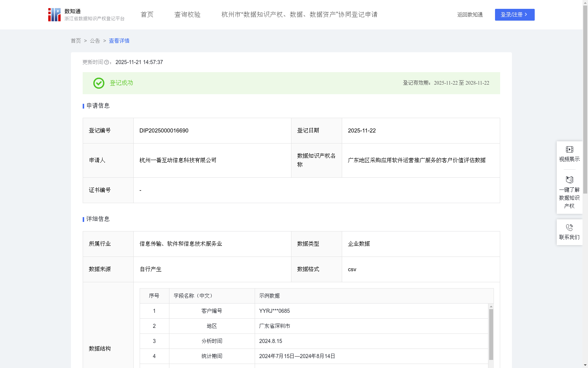Click the data structure table scrollbar thumb
588x368 pixels.
[x=491, y=335]
